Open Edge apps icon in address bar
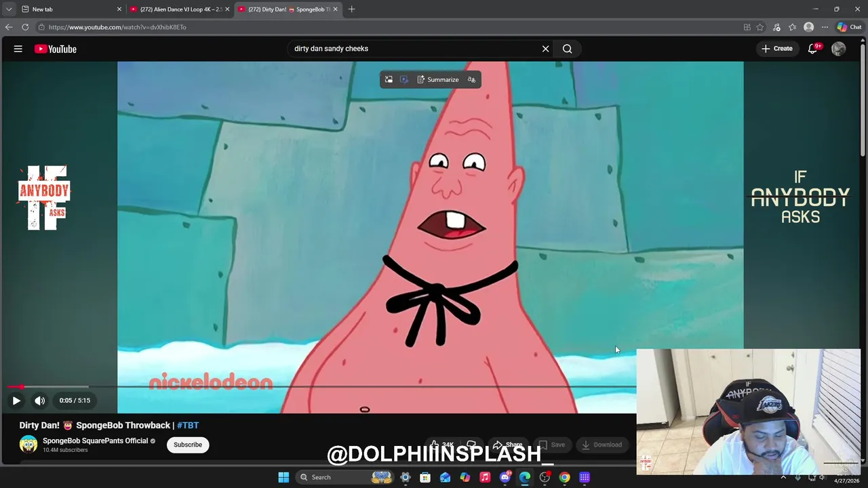Screen dimensions: 868x488 (x=747, y=27)
